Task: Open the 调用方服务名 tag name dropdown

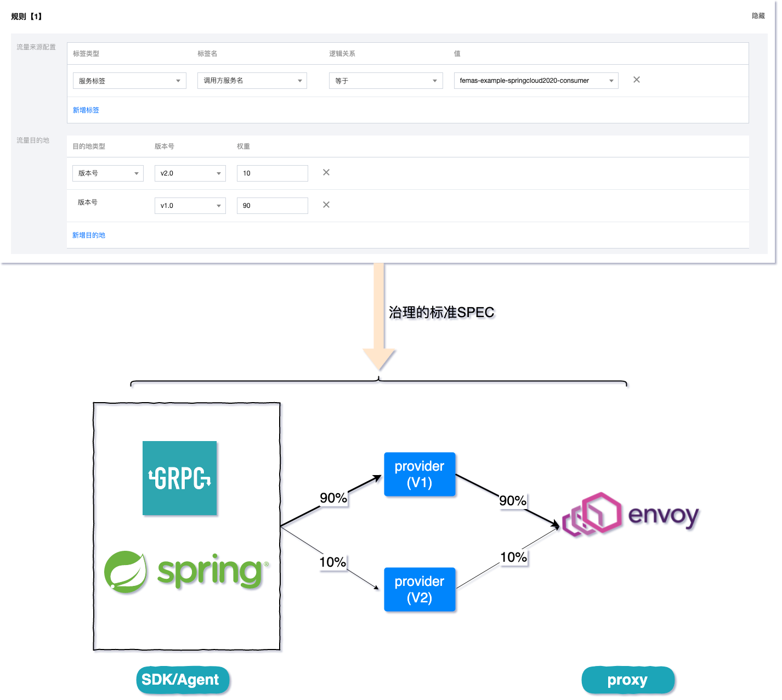Action: click(252, 81)
